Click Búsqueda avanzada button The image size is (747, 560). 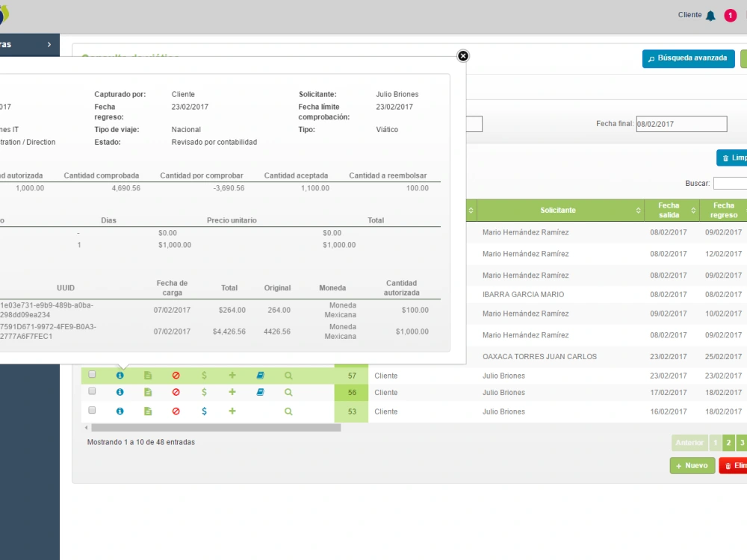pos(688,58)
